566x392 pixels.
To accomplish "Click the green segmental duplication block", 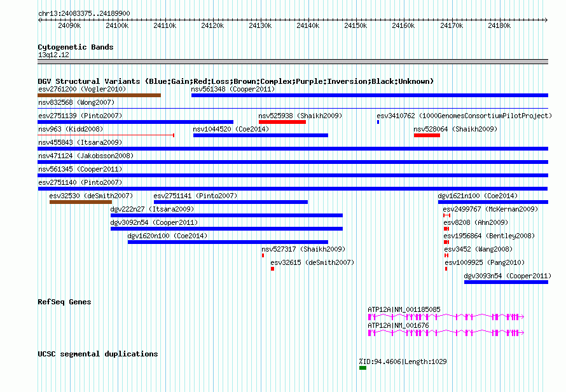I will click(x=362, y=368).
